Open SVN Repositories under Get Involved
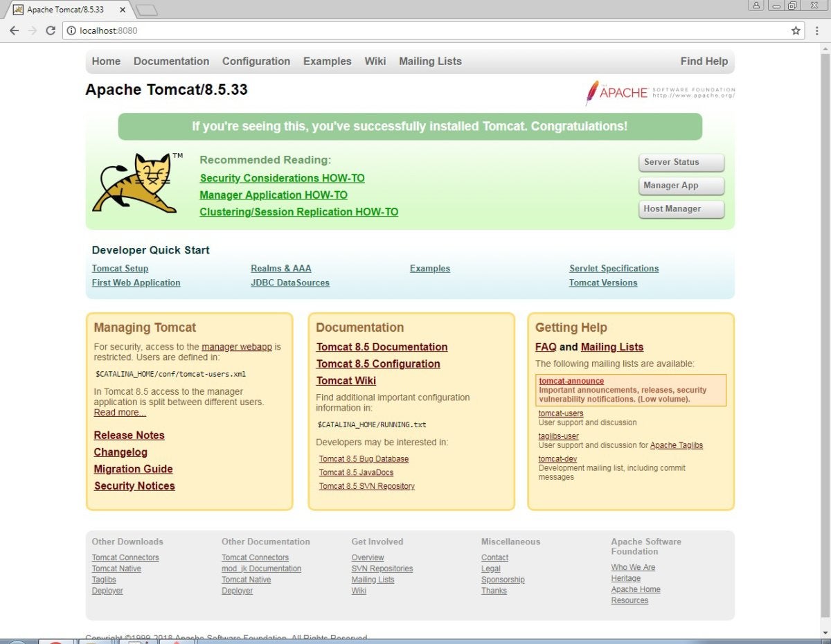 coord(382,569)
